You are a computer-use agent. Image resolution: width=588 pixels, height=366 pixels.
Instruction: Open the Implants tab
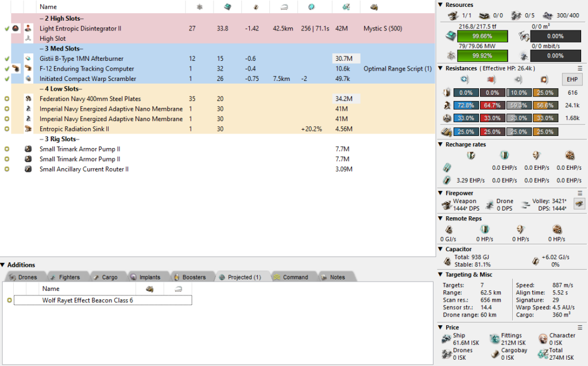coord(146,277)
